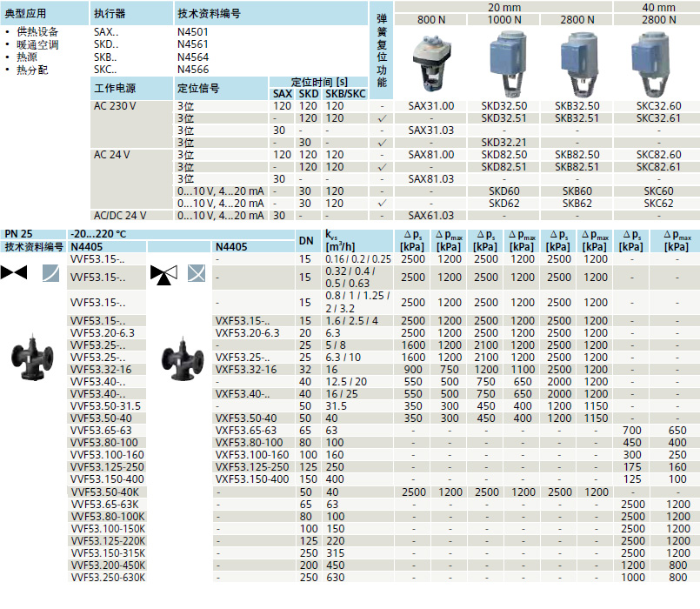Click the spring-return checkmark in the SKD62 row

tap(382, 204)
